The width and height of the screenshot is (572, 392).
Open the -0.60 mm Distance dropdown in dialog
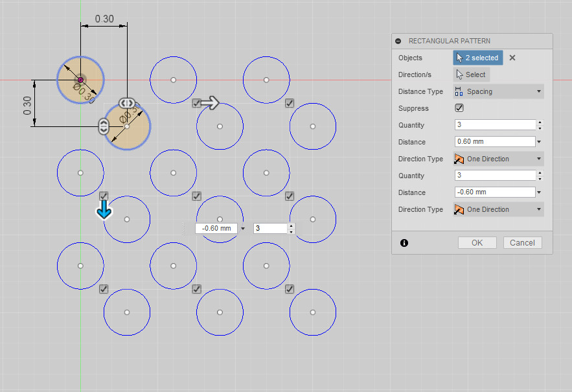pos(539,192)
